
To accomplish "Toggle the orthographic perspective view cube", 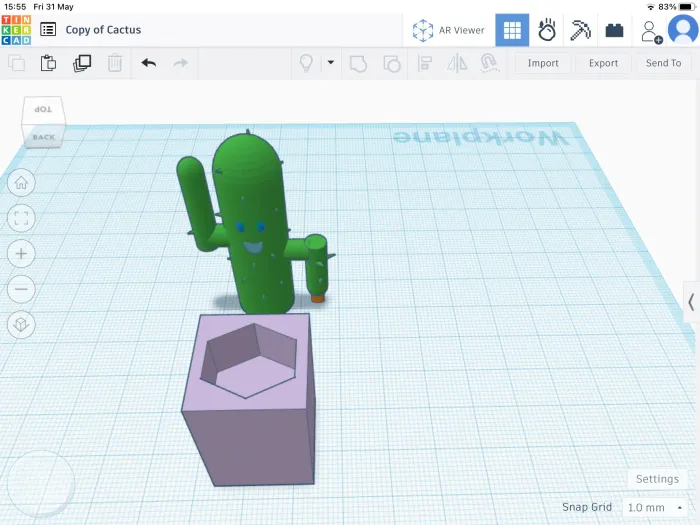I will click(x=21, y=324).
